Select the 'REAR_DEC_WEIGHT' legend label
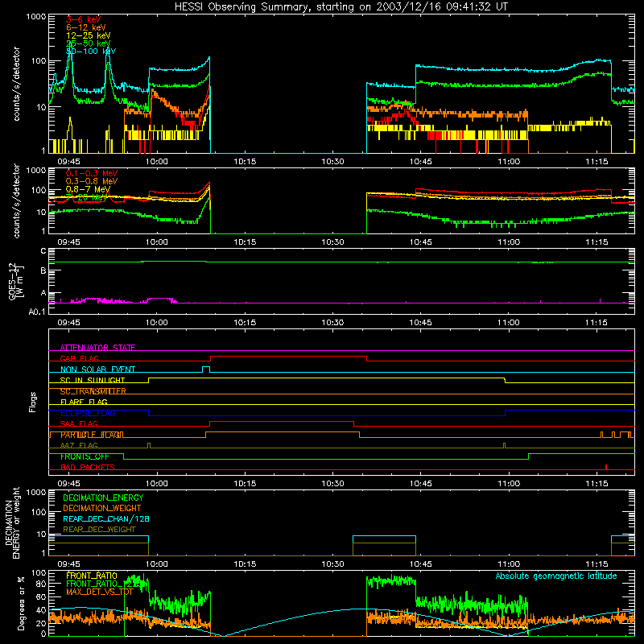 click(x=99, y=530)
